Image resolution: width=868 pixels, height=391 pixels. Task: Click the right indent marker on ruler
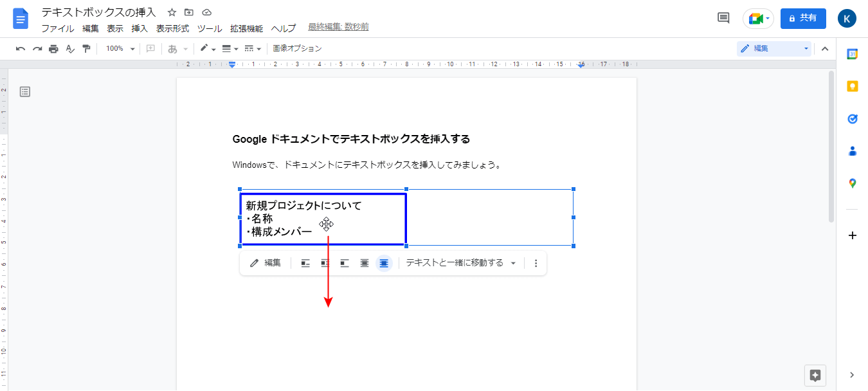[x=581, y=65]
